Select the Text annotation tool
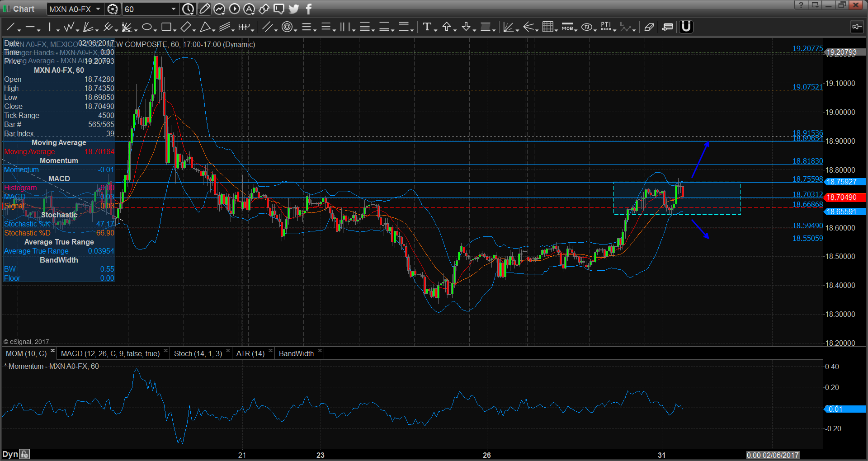The height and width of the screenshot is (461, 868). click(x=427, y=27)
